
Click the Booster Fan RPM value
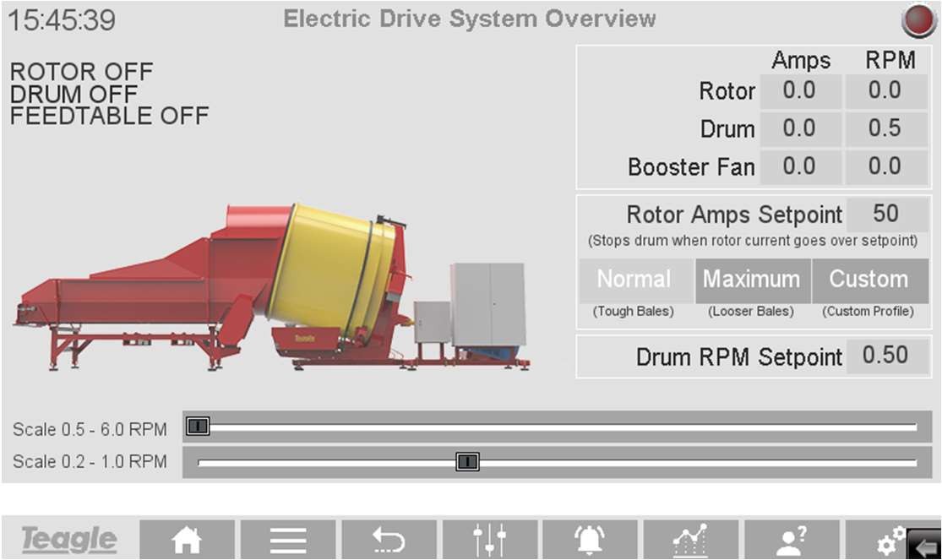tap(885, 166)
